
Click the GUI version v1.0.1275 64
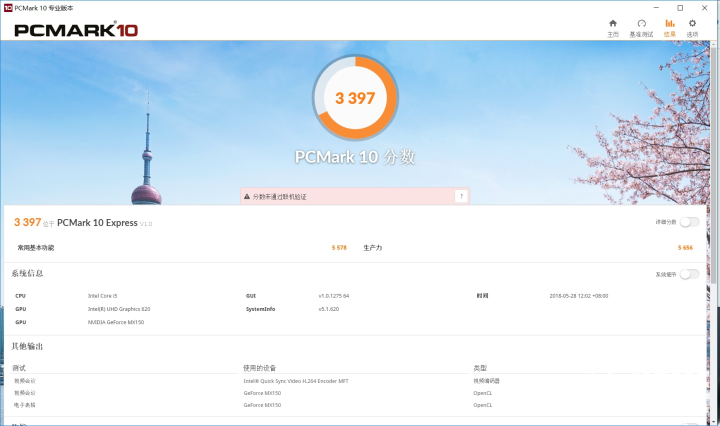[334, 296]
